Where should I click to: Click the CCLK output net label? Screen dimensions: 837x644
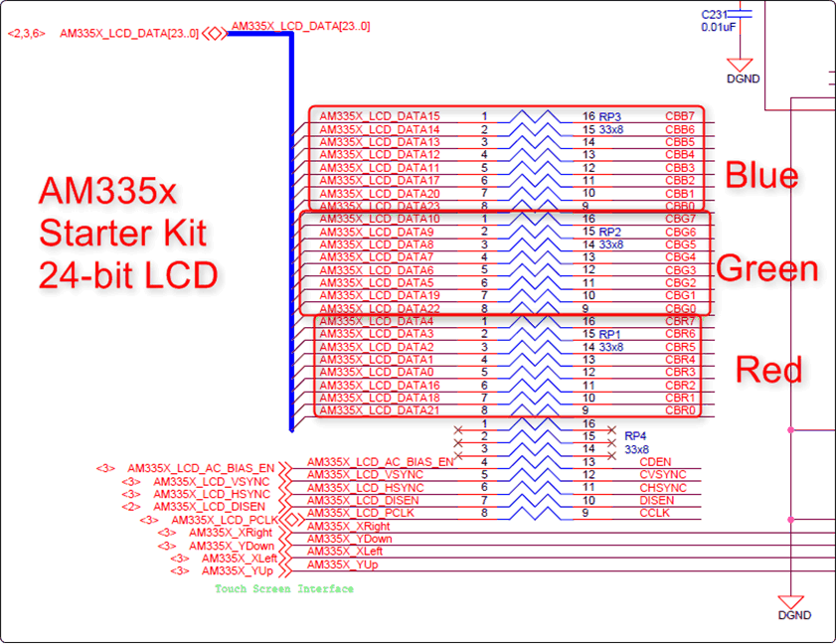654,514
